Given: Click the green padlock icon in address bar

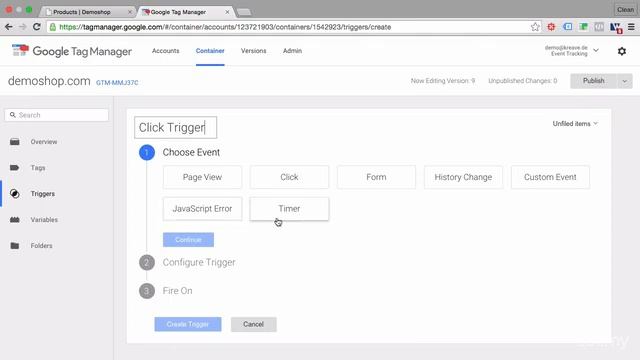Looking at the screenshot, I should 53,27.
